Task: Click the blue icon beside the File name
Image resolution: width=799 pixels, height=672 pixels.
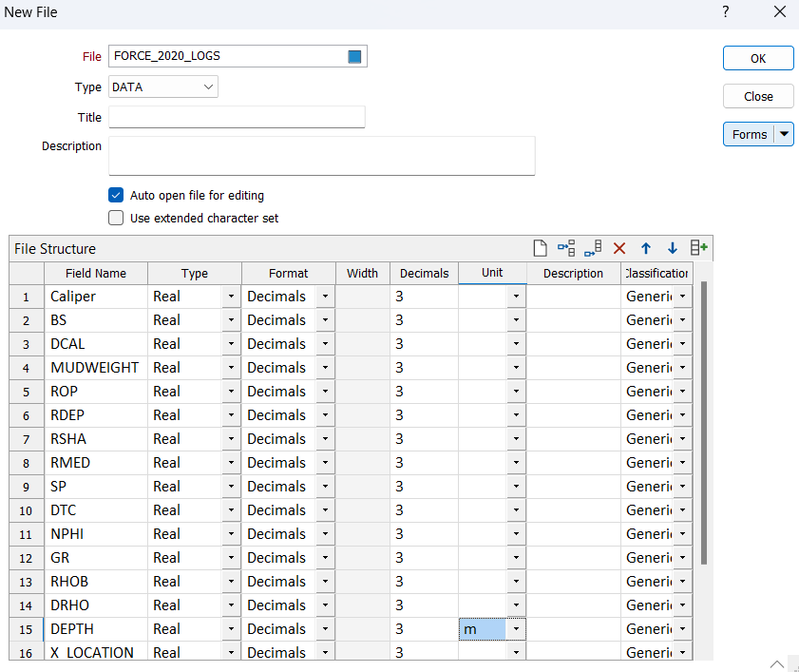Action: coord(354,56)
